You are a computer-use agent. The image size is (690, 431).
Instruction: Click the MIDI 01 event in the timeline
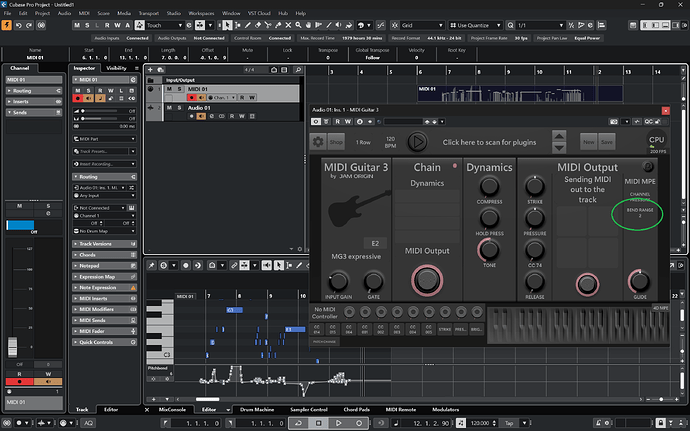520,94
